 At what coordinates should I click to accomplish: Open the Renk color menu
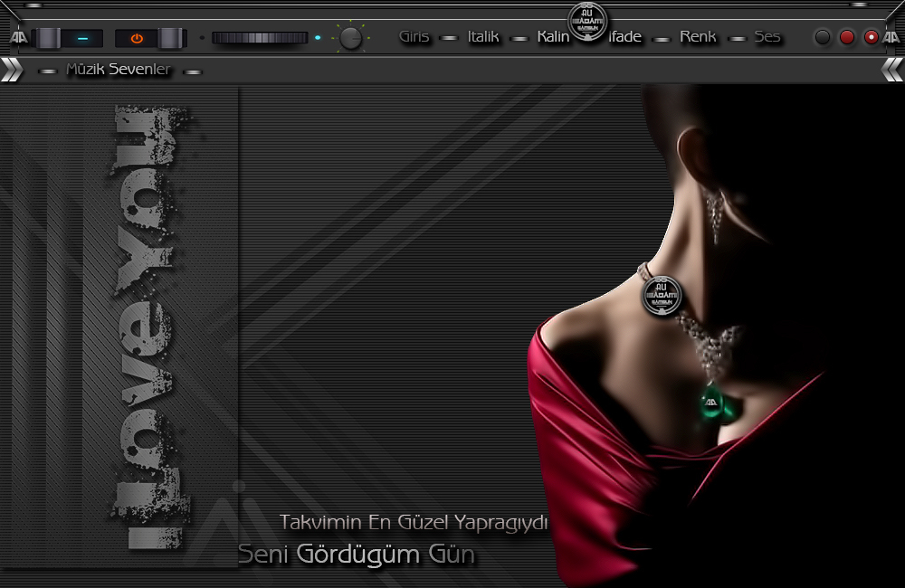click(698, 37)
